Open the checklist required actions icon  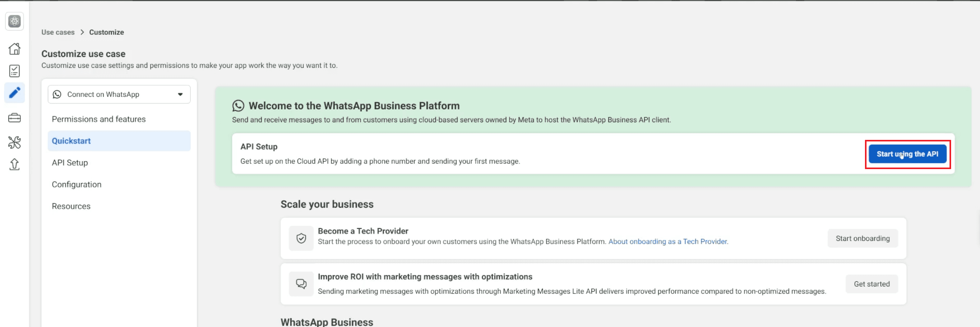coord(14,71)
